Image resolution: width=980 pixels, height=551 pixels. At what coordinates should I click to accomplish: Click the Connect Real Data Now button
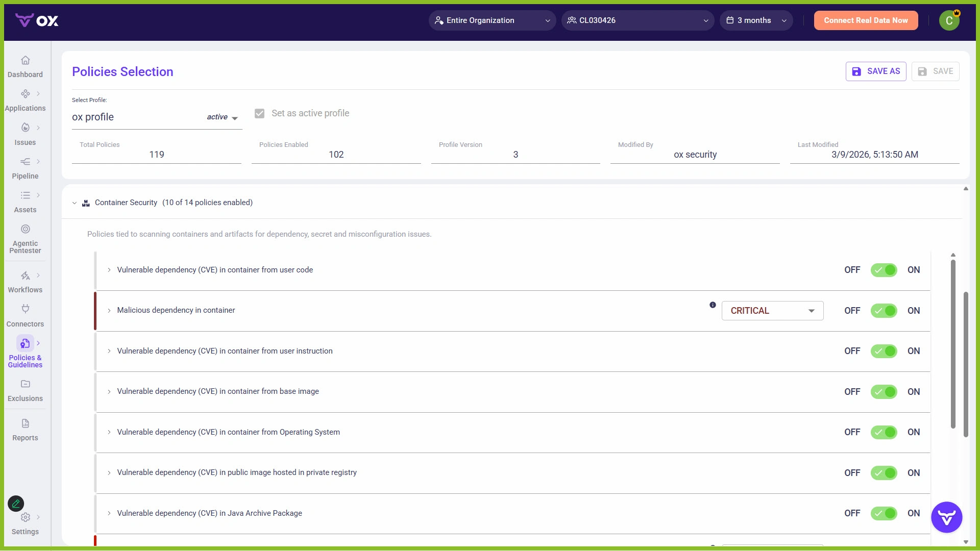(866, 20)
